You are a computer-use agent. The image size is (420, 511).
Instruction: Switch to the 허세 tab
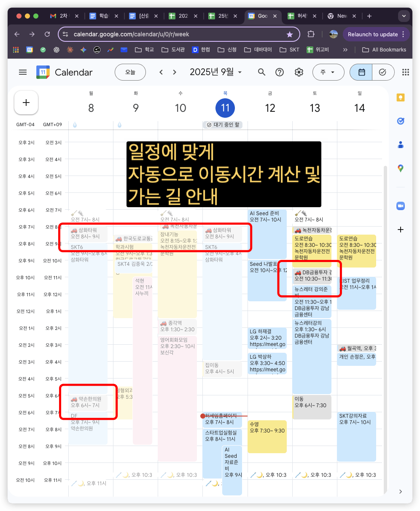pos(302,16)
